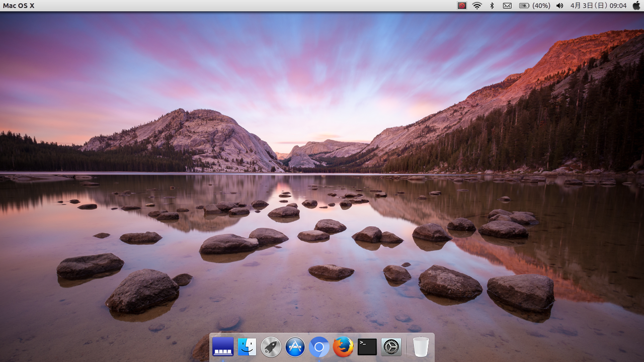Open the Terminal from the dock

click(367, 346)
